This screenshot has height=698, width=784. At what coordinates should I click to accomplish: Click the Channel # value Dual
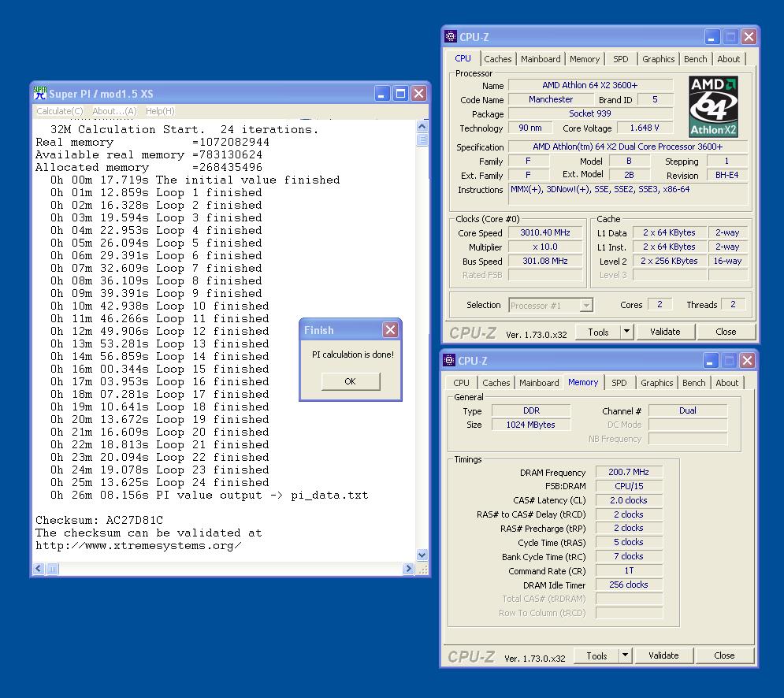688,410
